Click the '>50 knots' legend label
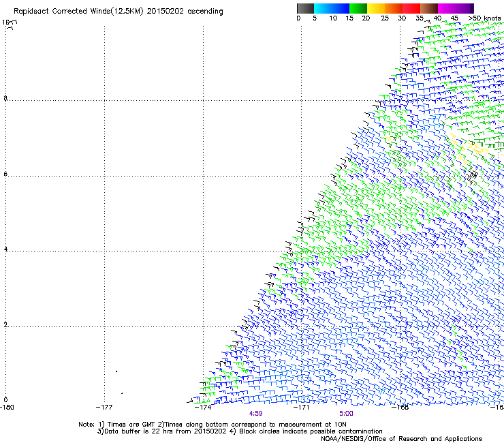 click(484, 18)
